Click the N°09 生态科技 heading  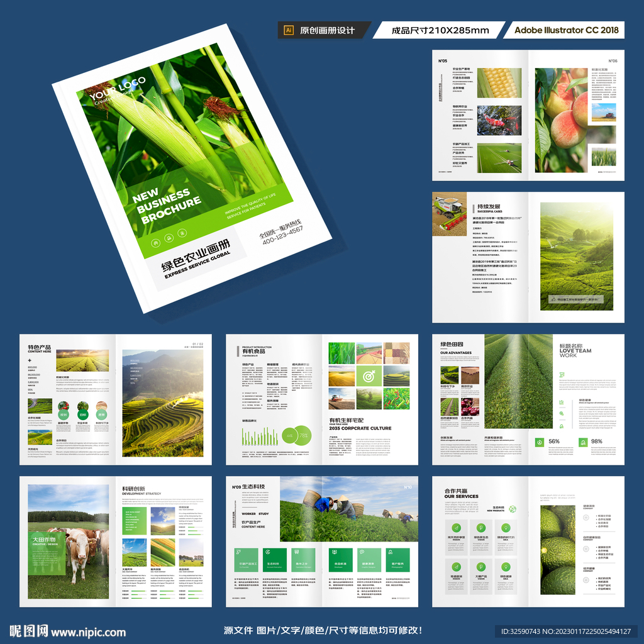tap(248, 487)
